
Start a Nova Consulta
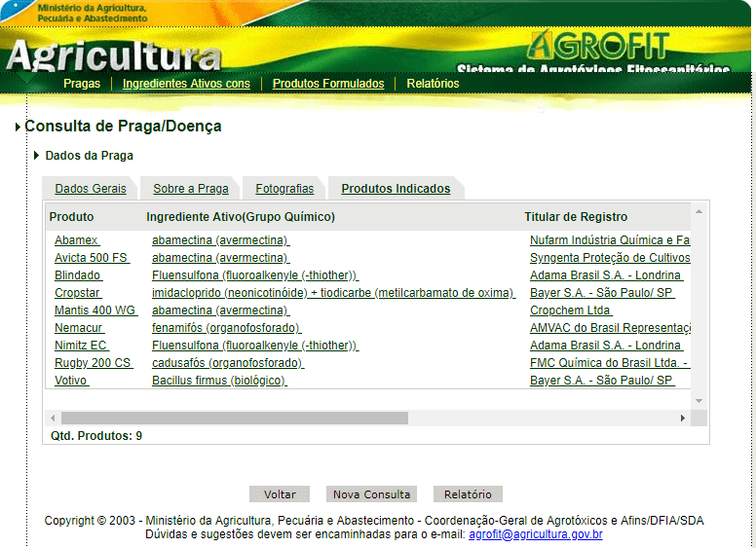371,494
